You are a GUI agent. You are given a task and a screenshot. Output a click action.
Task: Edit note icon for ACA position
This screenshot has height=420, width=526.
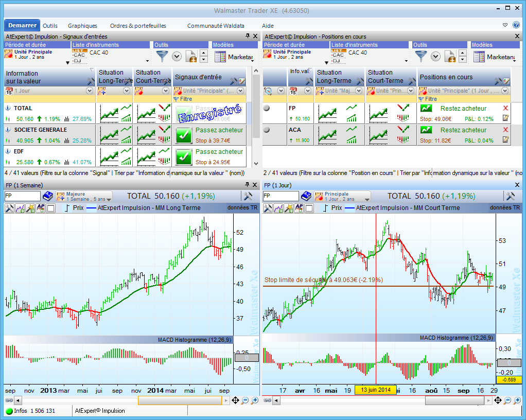tap(505, 139)
